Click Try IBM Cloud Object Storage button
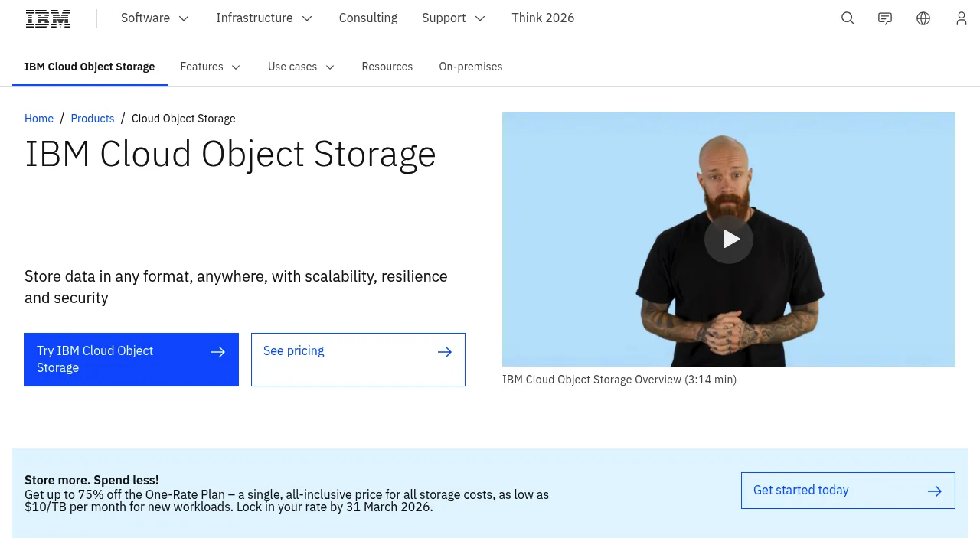Image resolution: width=980 pixels, height=551 pixels. click(x=132, y=360)
